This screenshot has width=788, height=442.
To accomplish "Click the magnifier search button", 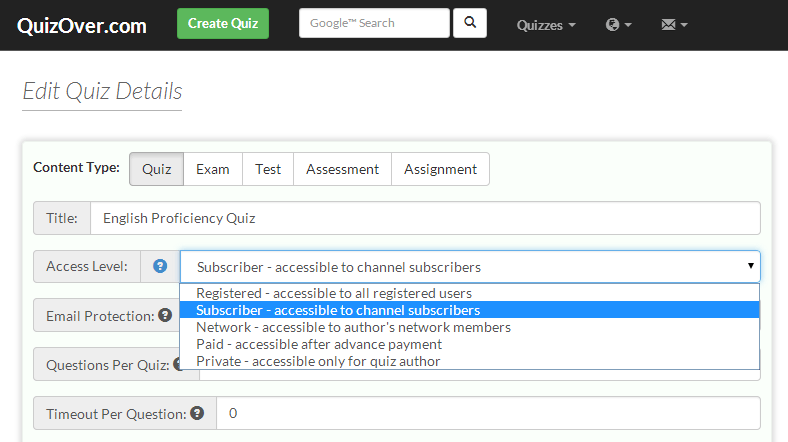I will click(469, 23).
